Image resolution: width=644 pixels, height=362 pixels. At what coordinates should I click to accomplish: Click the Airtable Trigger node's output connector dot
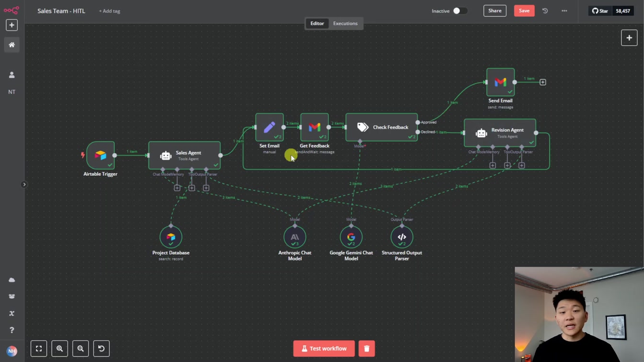point(115,155)
